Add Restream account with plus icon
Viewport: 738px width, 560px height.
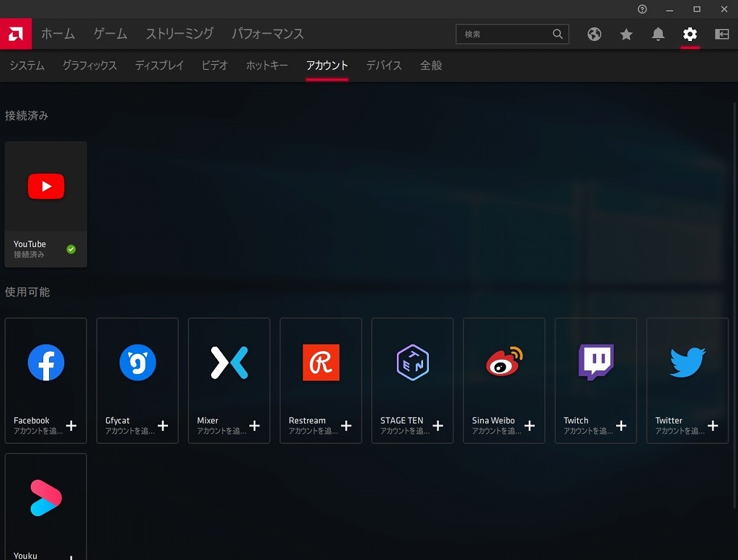[347, 426]
